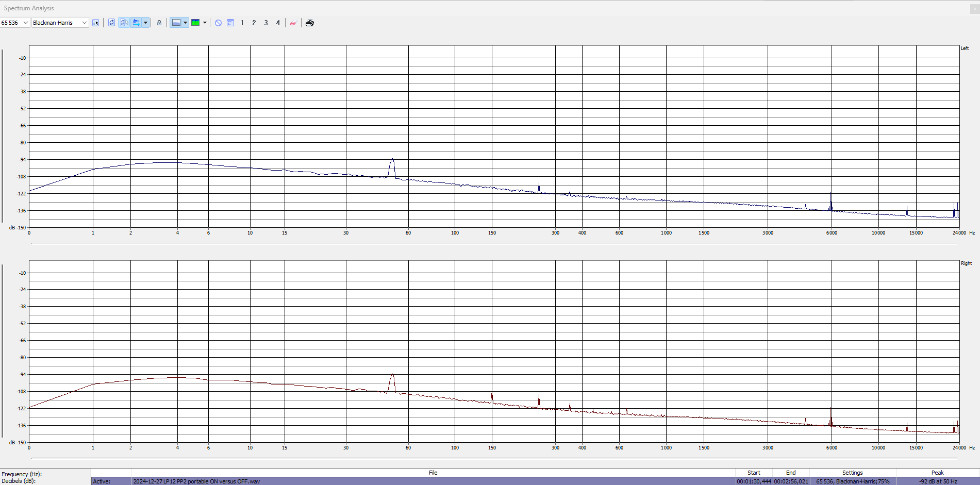Toggle the graph display style button
The width and height of the screenshot is (980, 485).
click(x=176, y=23)
